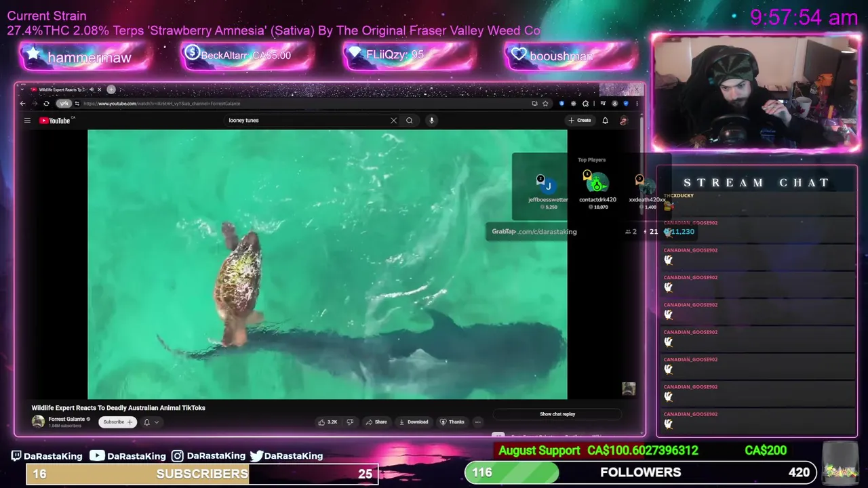
Task: Click the 1.84M subscribers text
Action: point(64,426)
